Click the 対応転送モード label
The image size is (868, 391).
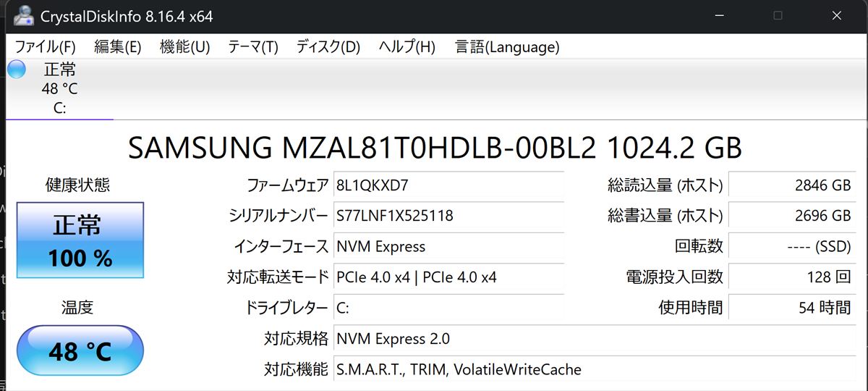pos(278,277)
